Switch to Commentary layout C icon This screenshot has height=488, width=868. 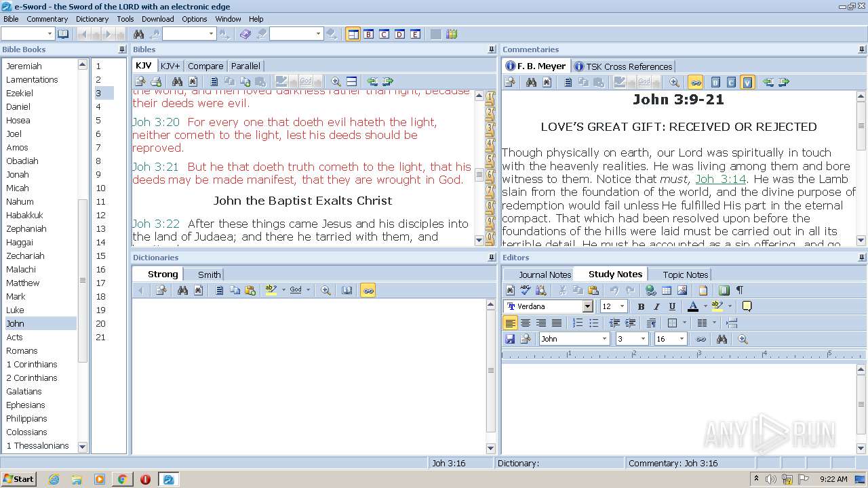pyautogui.click(x=384, y=34)
